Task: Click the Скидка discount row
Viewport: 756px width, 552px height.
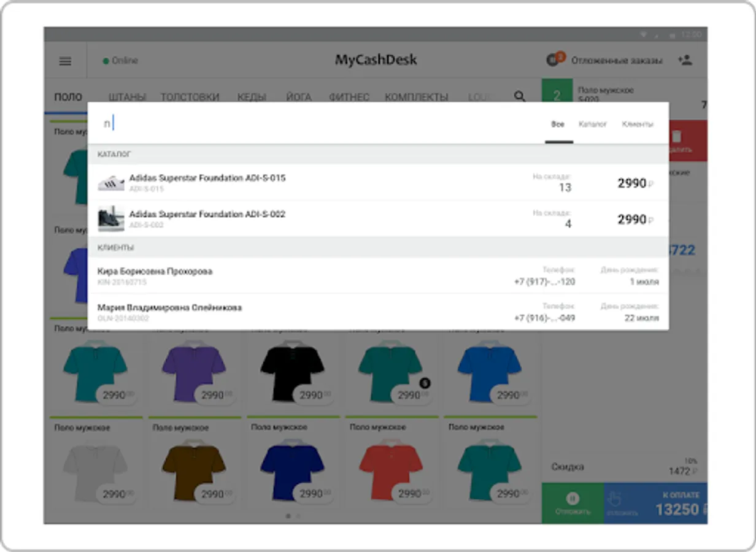Action: coord(625,467)
